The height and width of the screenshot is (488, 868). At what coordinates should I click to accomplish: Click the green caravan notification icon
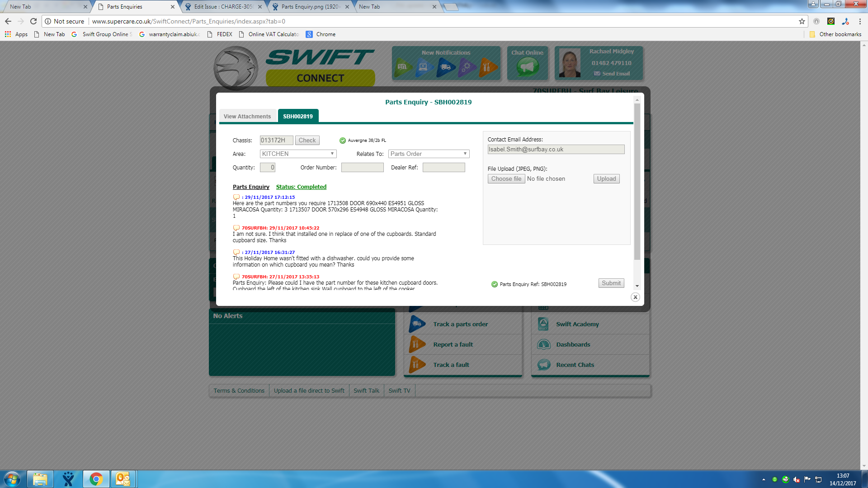coord(403,67)
